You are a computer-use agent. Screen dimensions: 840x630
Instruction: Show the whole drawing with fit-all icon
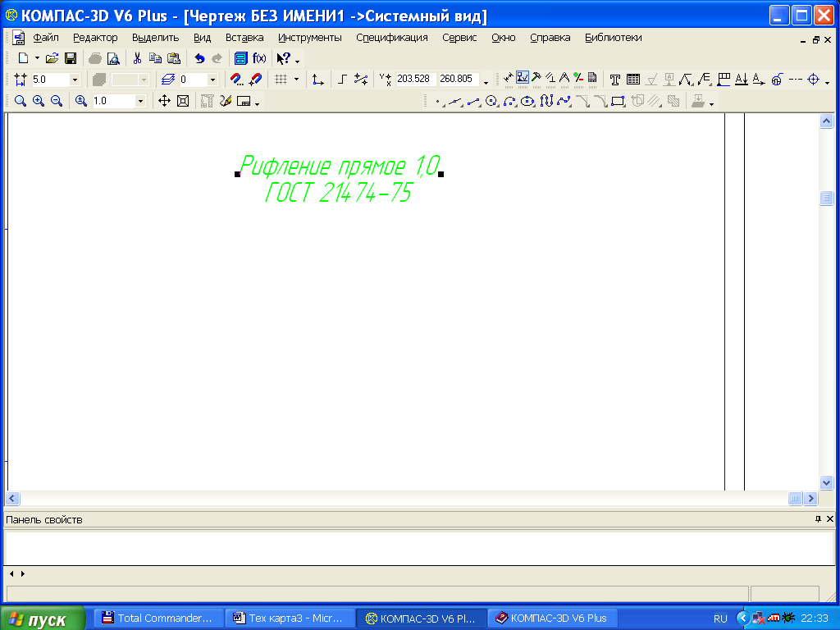pyautogui.click(x=183, y=101)
